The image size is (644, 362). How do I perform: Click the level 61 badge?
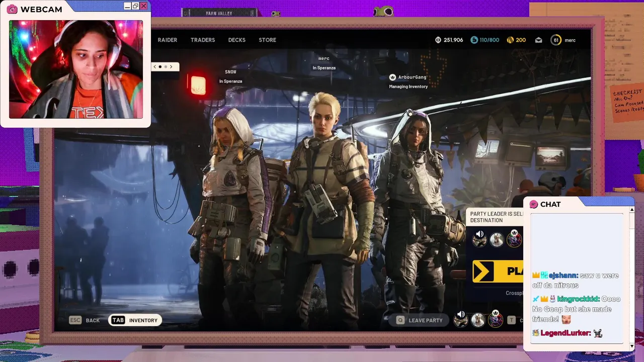555,40
